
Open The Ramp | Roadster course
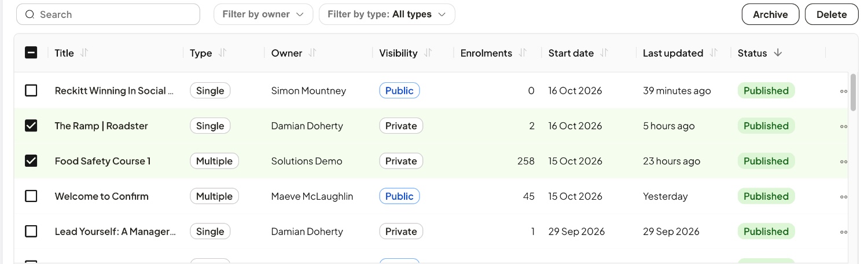(101, 126)
